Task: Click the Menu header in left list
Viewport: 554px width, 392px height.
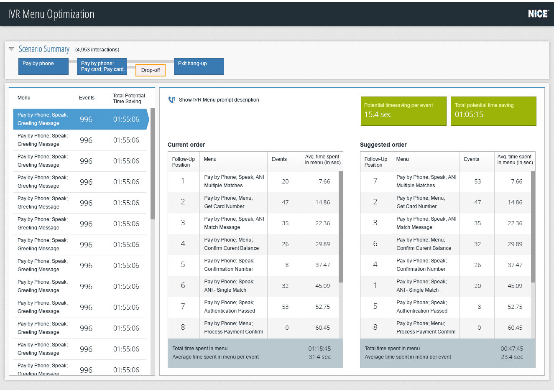Action: [x=24, y=98]
